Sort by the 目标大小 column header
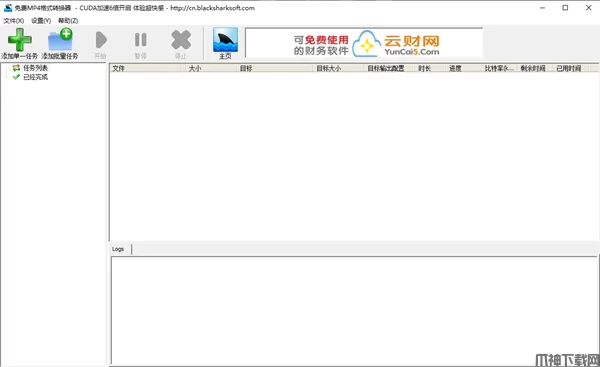This screenshot has height=367, width=600. 339,69
